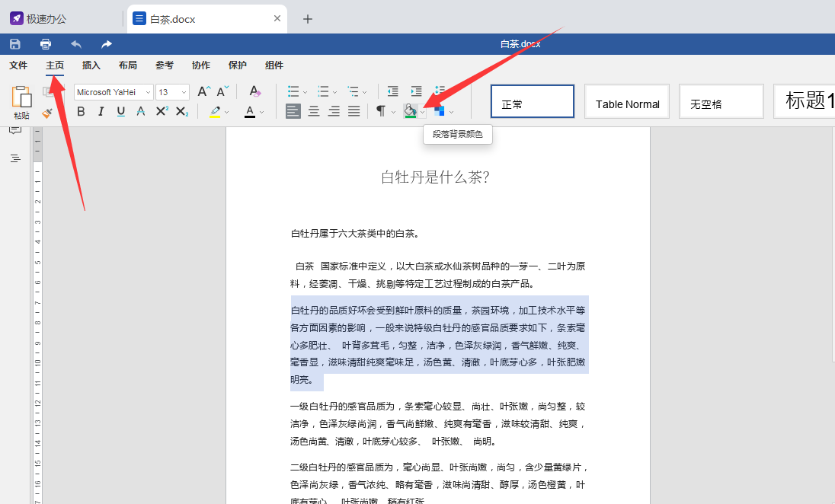Click the paragraph background color icon
This screenshot has height=504, width=835.
[x=410, y=110]
